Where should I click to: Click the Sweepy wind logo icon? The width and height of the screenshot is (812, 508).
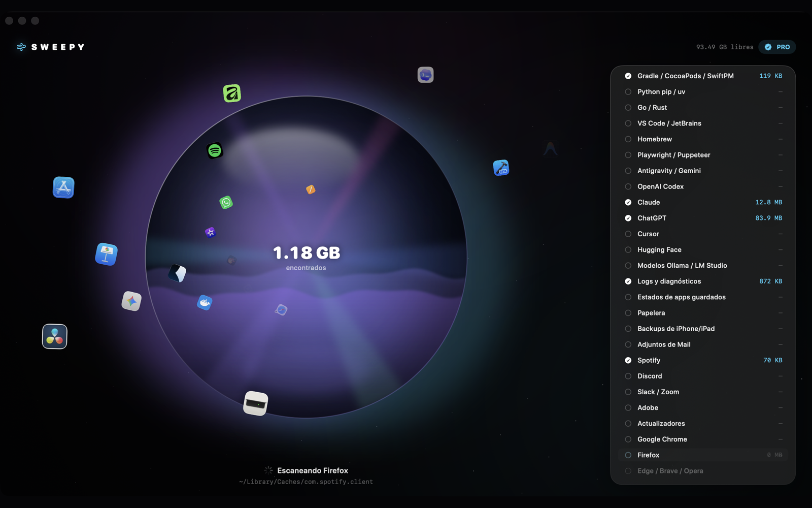(x=21, y=47)
